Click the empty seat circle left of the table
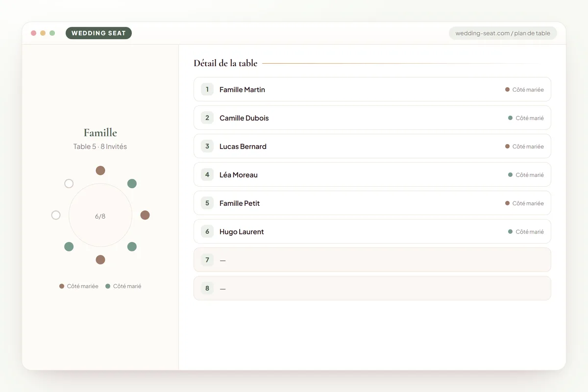Viewport: 588px width, 392px height. point(56,215)
